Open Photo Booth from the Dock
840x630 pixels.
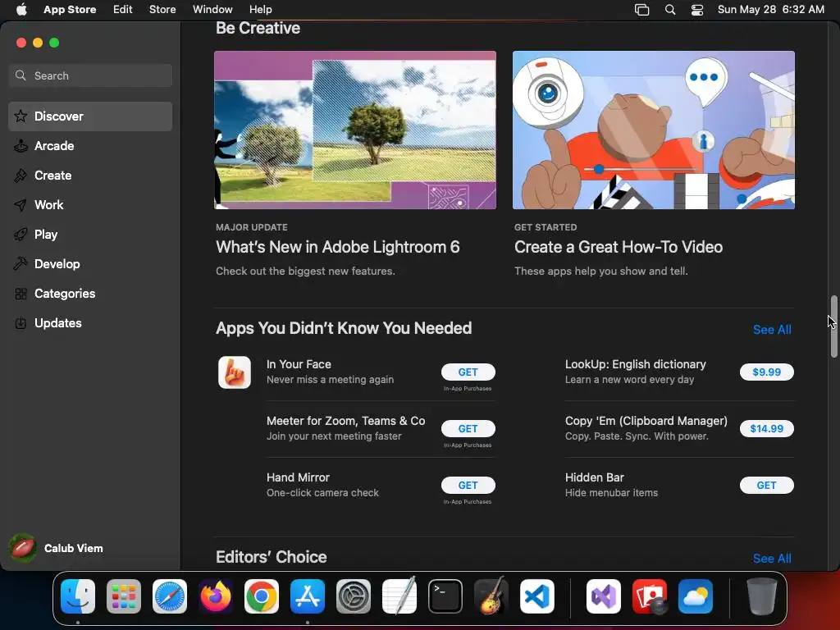(650, 596)
